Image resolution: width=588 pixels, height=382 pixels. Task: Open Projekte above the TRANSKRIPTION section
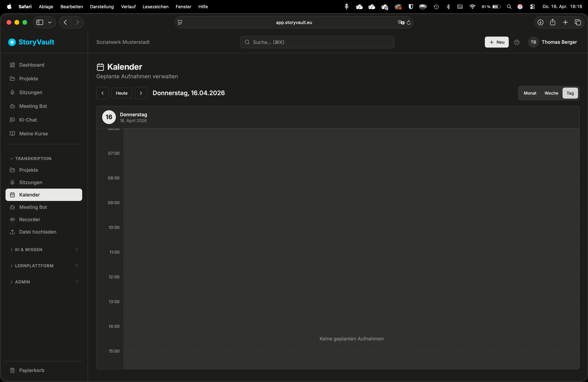[x=44, y=79]
